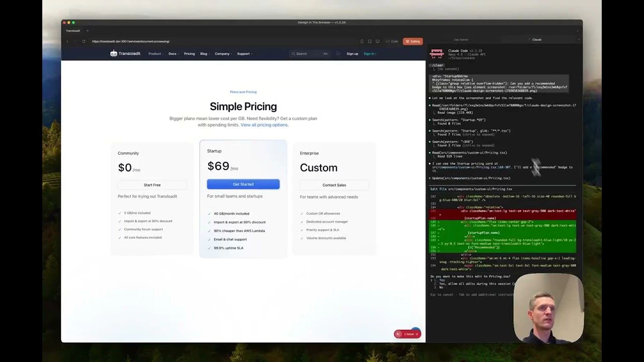Switch to mobile viewport preview icon
The width and height of the screenshot is (644, 362).
point(362,41)
